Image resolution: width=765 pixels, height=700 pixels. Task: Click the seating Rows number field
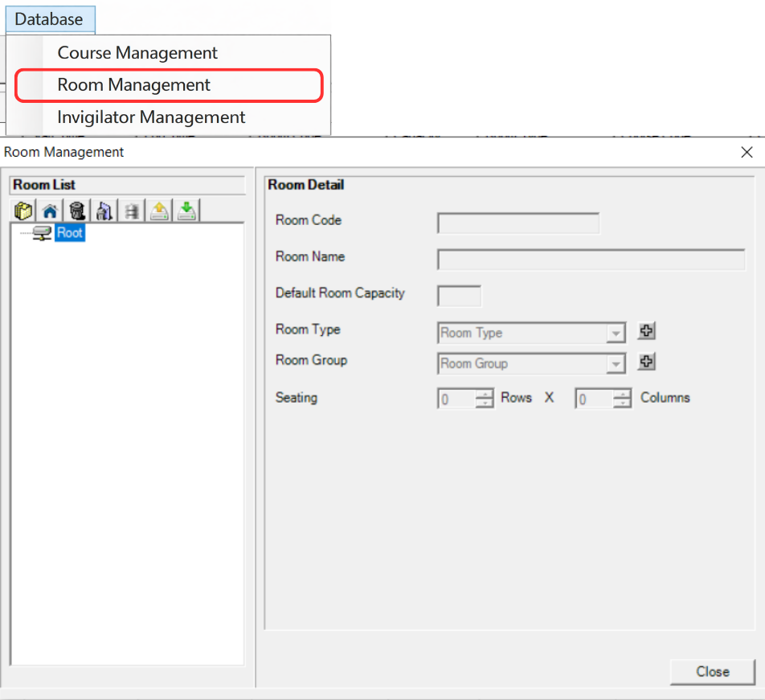456,399
